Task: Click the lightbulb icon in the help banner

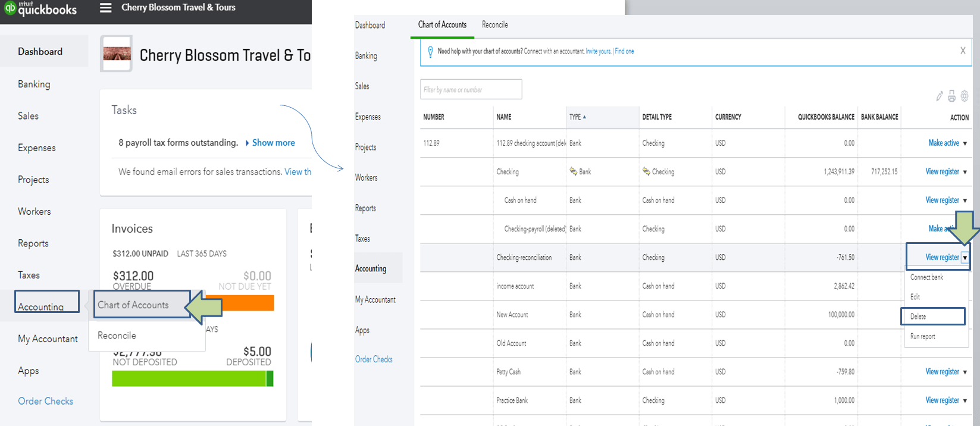Action: click(430, 52)
